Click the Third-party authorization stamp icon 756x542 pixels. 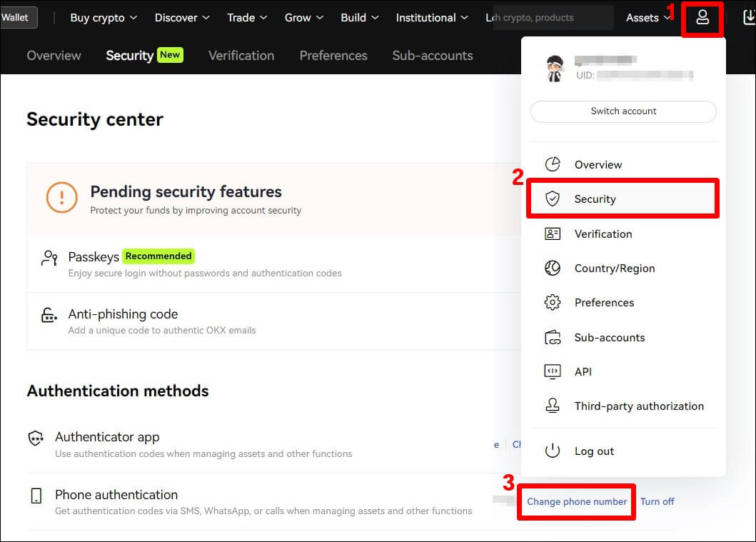click(553, 406)
